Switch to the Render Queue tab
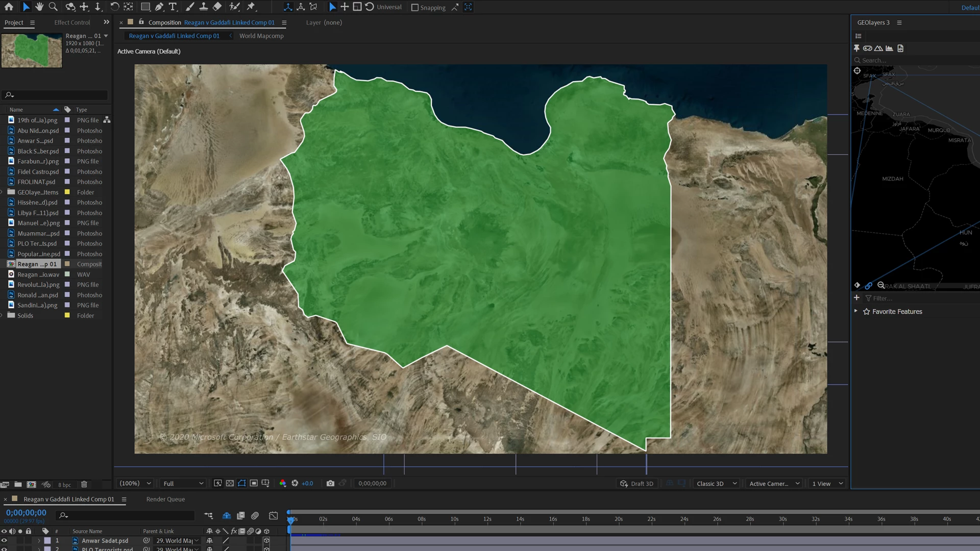980x551 pixels. click(165, 499)
